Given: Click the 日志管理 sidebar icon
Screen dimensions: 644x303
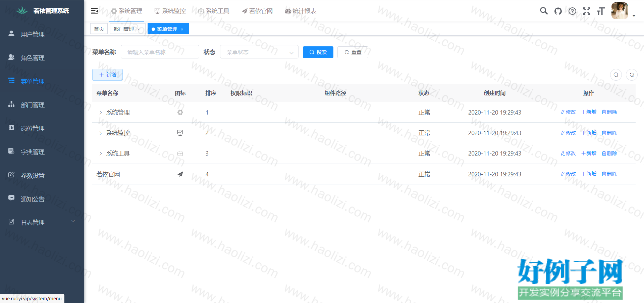Looking at the screenshot, I should pos(11,222).
